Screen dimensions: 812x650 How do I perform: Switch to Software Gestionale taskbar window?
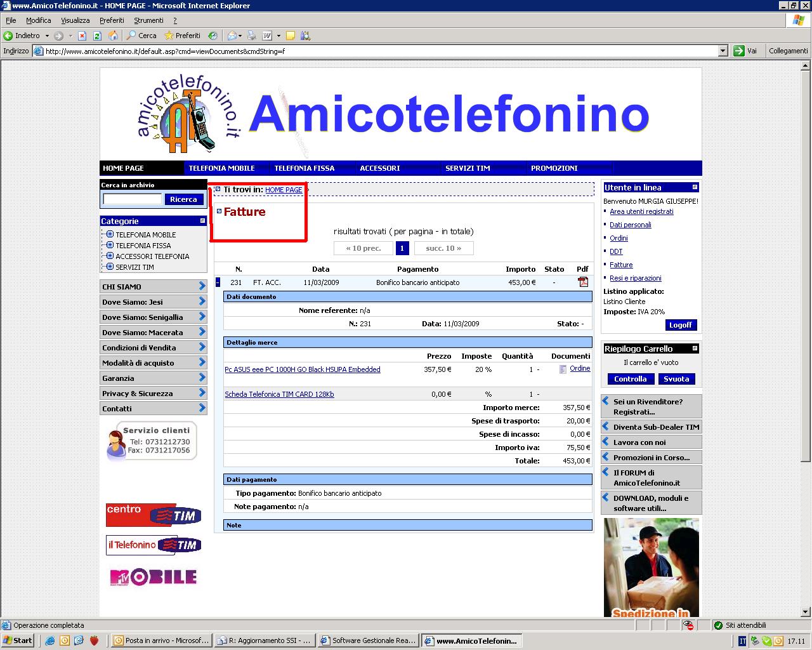pos(369,640)
